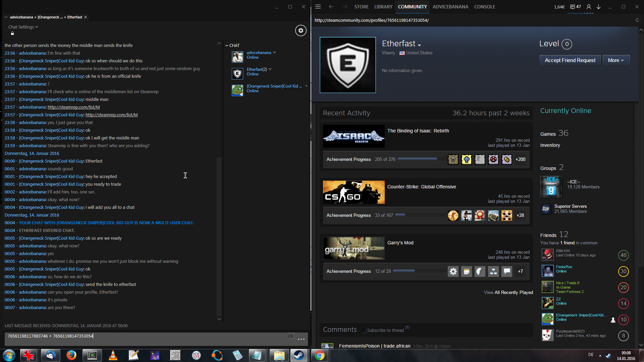Viewport: 644px width, 362px height.
Task: Click the Steam hamburger menu icon
Action: (x=318, y=7)
